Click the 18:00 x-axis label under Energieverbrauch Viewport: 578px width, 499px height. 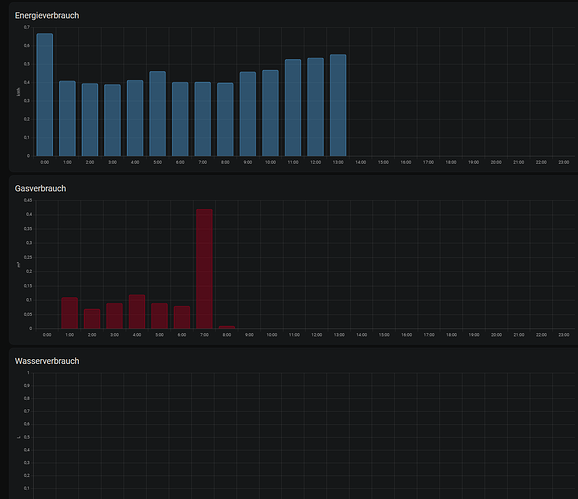451,162
